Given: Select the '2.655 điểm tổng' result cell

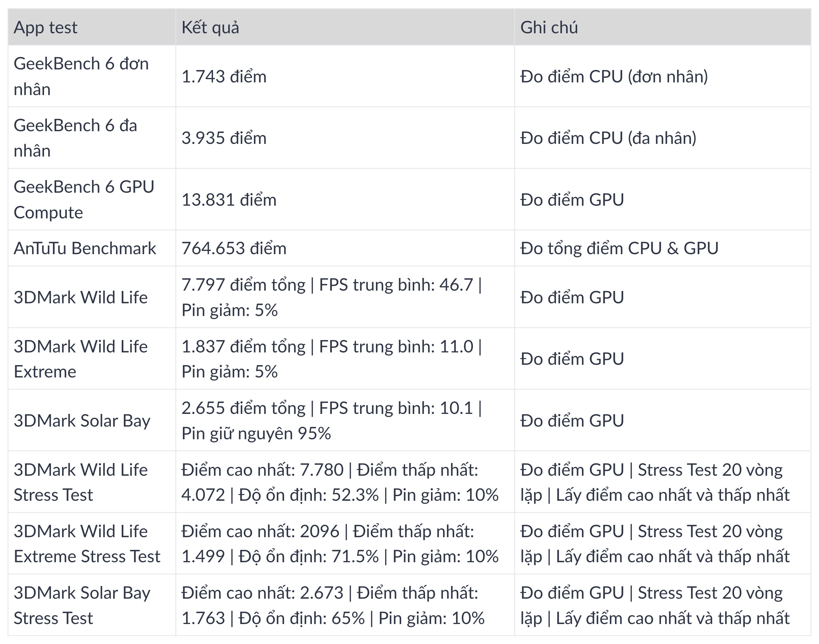Looking at the screenshot, I should coord(345,421).
